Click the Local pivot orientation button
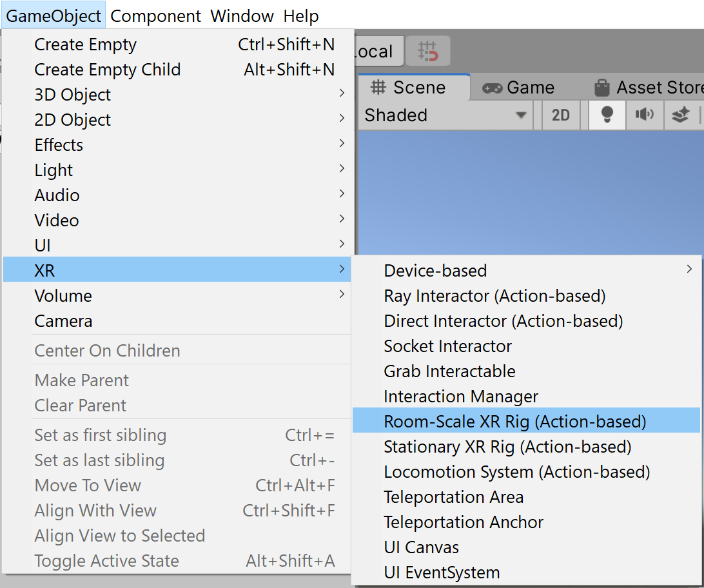This screenshot has height=588, width=704. tap(377, 50)
